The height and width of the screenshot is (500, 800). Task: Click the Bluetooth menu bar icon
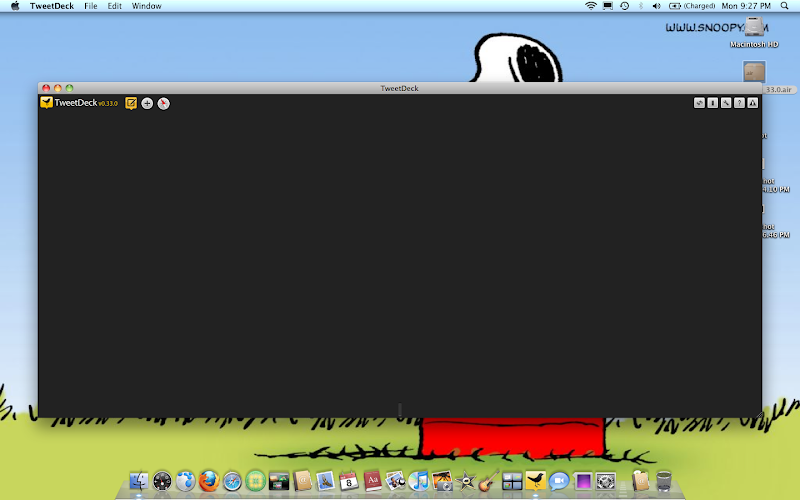[x=641, y=6]
